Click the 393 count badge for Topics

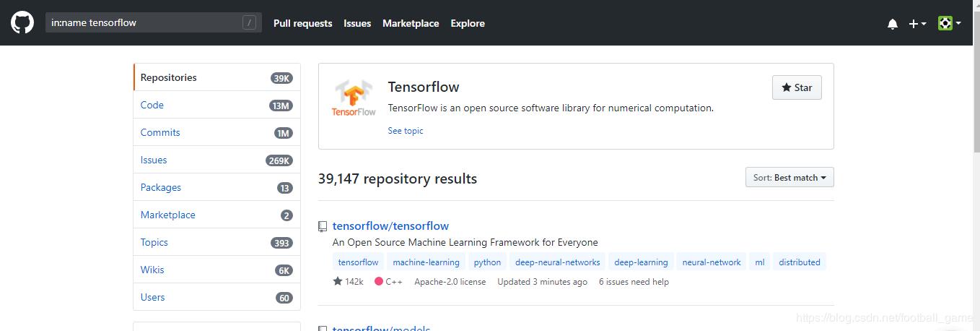click(x=281, y=243)
